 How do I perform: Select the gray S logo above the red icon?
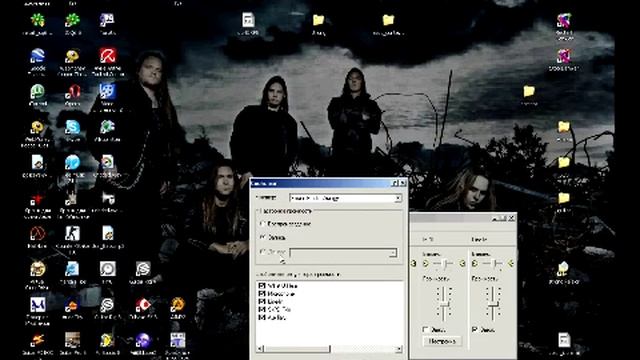[143, 269]
